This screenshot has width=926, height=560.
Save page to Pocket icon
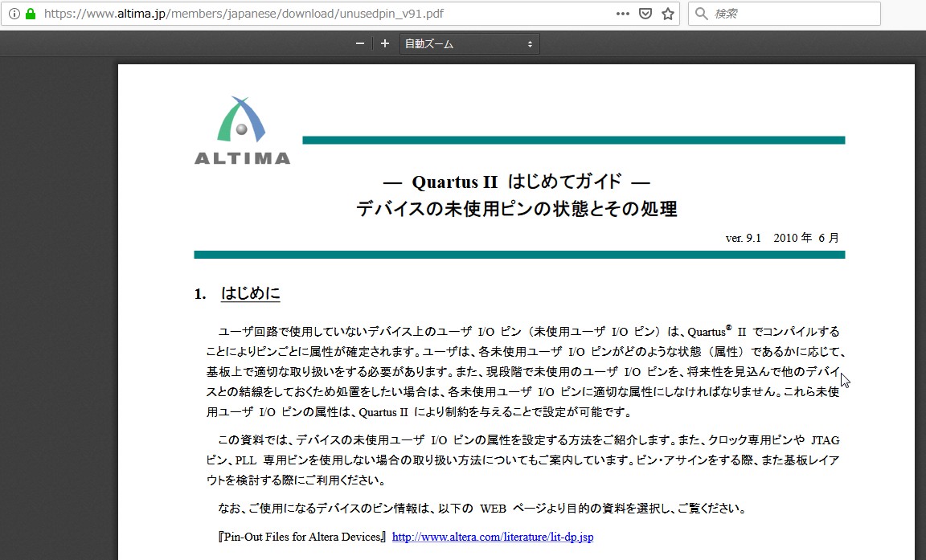click(645, 13)
